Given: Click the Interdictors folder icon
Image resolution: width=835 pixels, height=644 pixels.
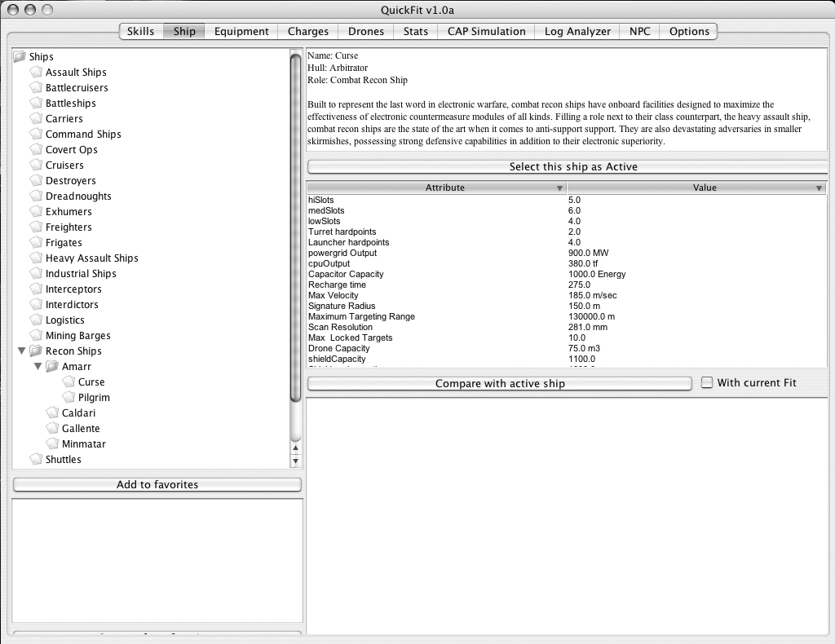Looking at the screenshot, I should (x=36, y=304).
